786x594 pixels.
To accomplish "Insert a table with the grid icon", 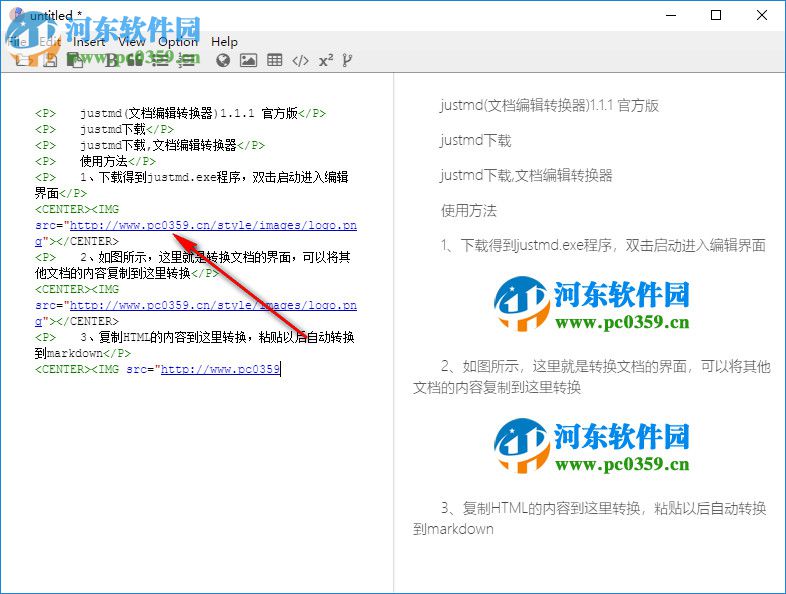I will (x=274, y=60).
